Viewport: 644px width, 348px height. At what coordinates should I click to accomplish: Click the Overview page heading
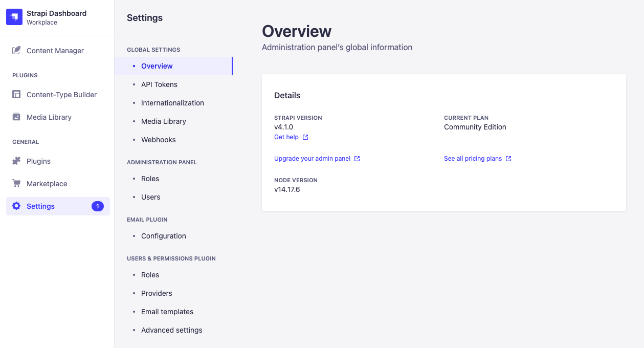point(297,31)
